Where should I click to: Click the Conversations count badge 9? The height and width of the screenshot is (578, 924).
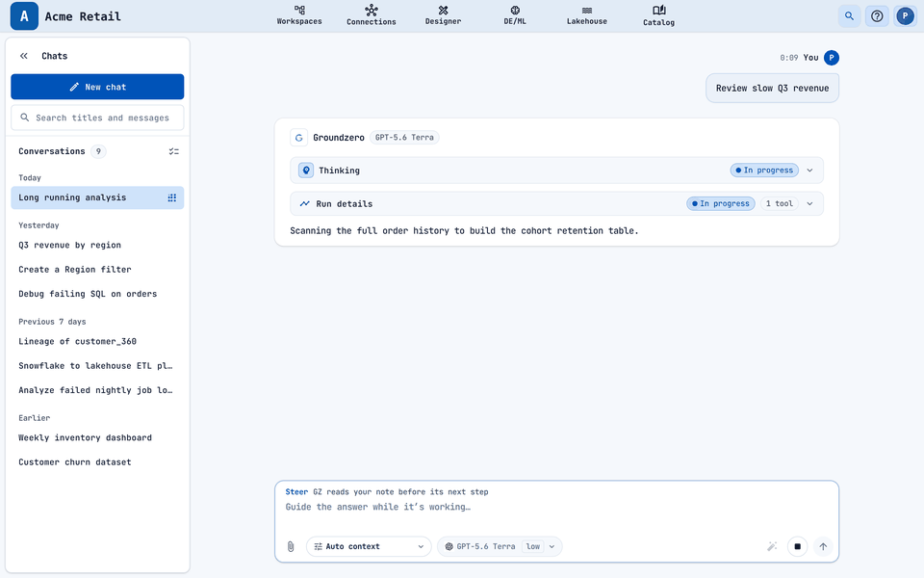(98, 151)
